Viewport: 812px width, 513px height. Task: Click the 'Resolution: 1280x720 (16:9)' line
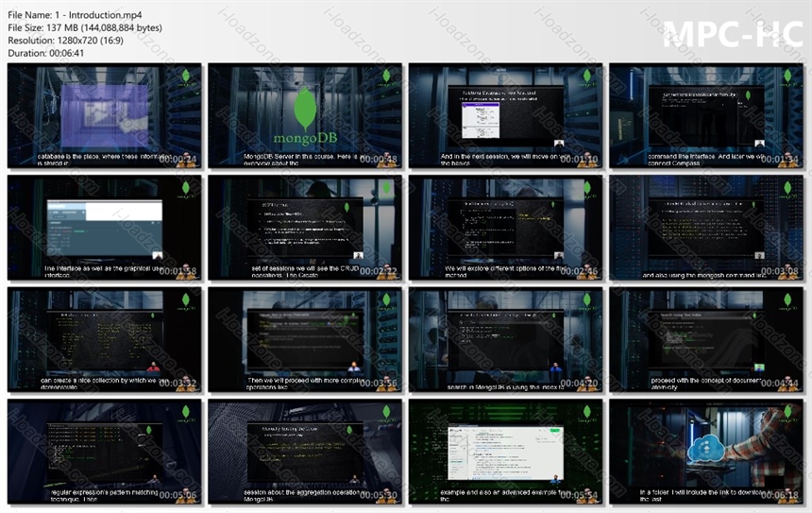66,41
